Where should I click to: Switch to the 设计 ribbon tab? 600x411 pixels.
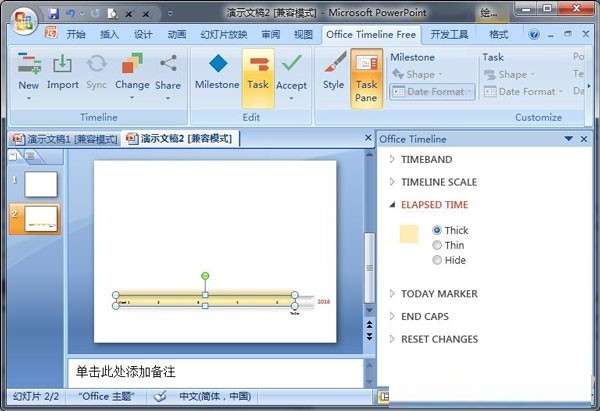tap(143, 35)
